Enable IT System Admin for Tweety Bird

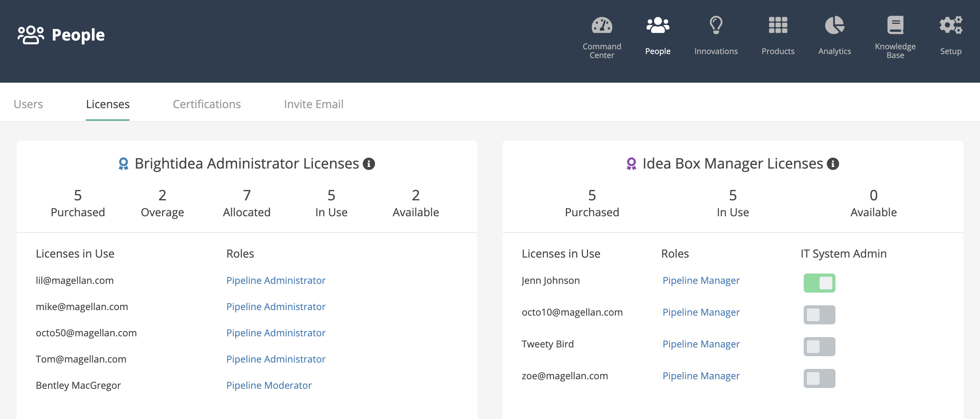(820, 347)
